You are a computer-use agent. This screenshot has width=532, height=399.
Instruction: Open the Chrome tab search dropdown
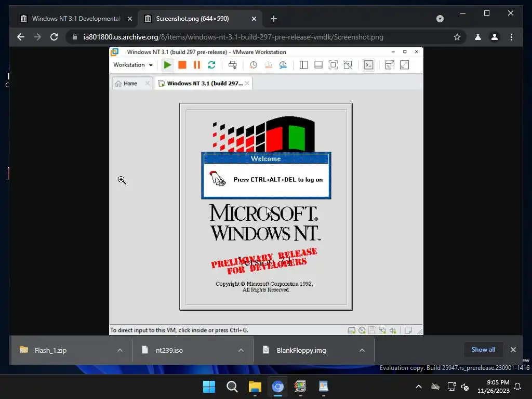pyautogui.click(x=440, y=19)
